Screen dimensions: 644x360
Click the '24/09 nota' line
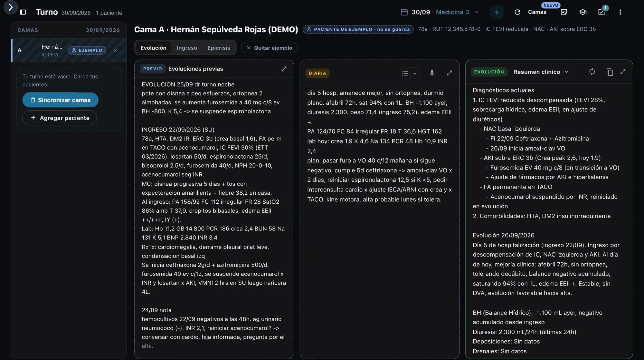[x=156, y=310]
